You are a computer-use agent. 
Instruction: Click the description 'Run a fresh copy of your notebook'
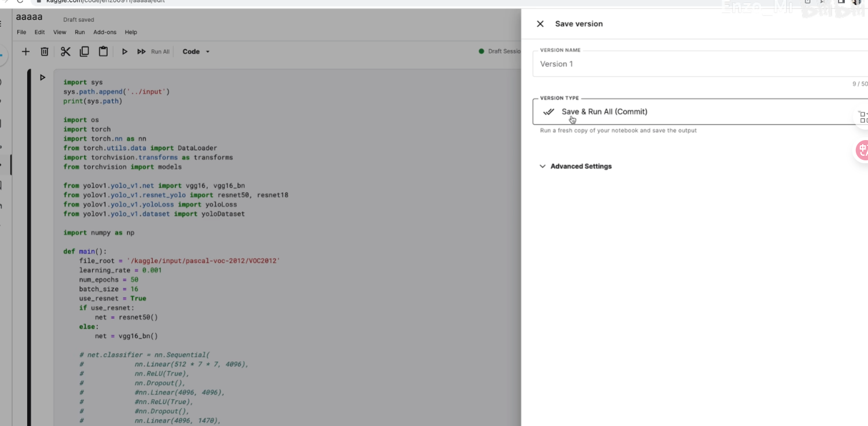(x=618, y=131)
